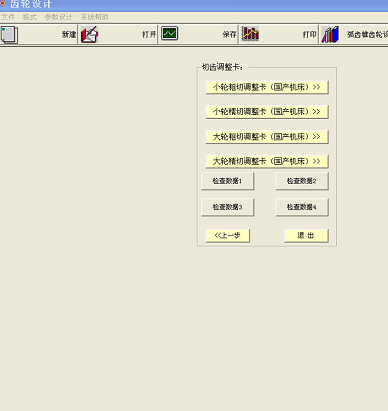Open 小轮精切调整卡（国产机床）

pos(267,112)
